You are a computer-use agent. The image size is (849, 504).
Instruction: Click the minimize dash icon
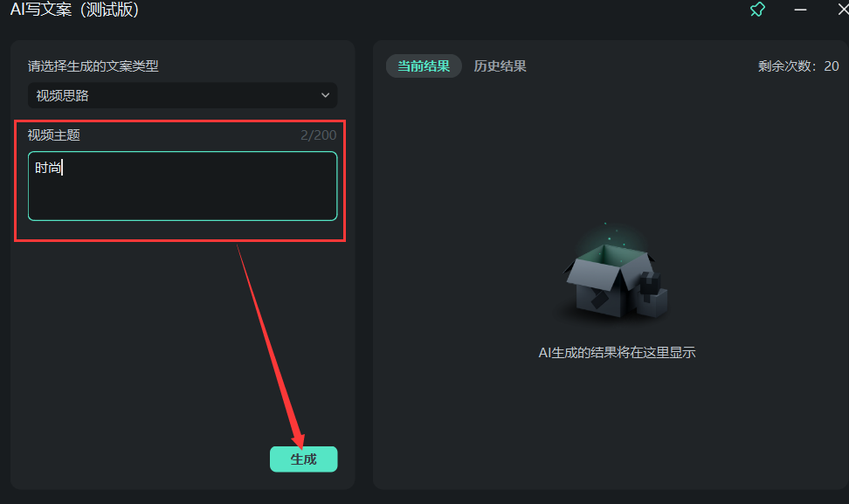[x=800, y=10]
